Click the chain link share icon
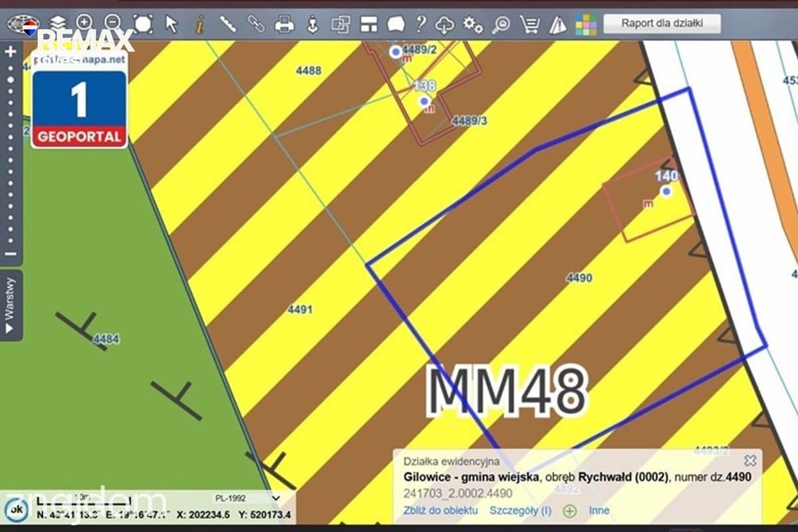The image size is (798, 532). pyautogui.click(x=256, y=24)
